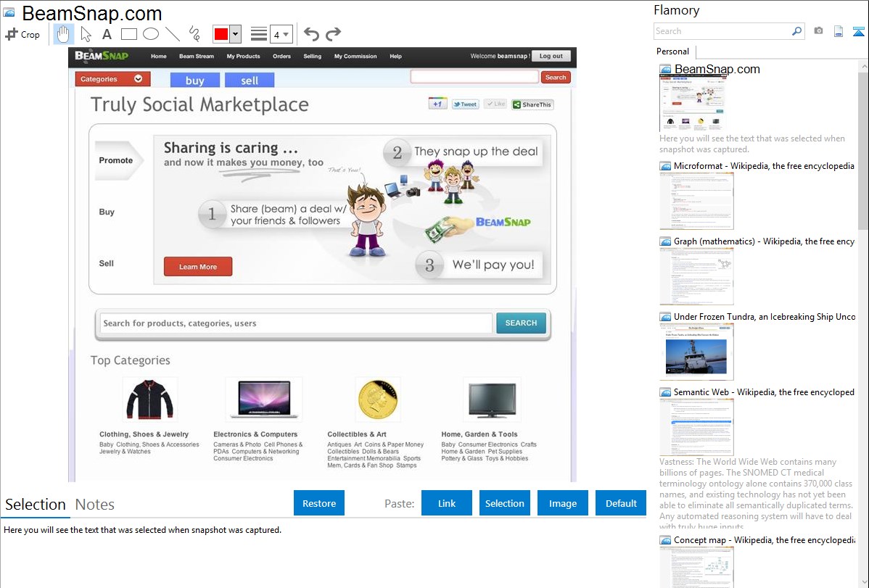Image resolution: width=869 pixels, height=588 pixels.
Task: Undo the last edit
Action: coord(311,34)
